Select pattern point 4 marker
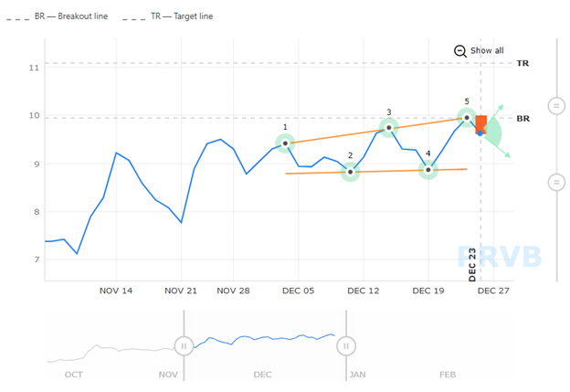This screenshot has width=570, height=392. point(428,169)
